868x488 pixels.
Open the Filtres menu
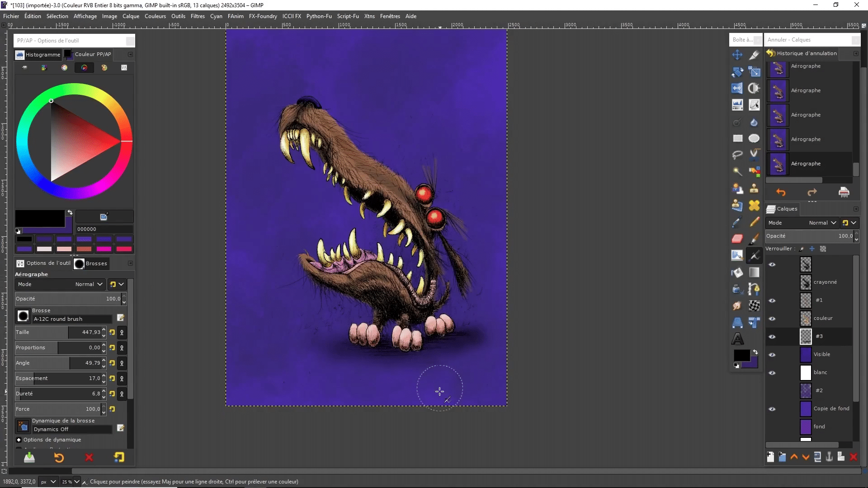pyautogui.click(x=198, y=16)
